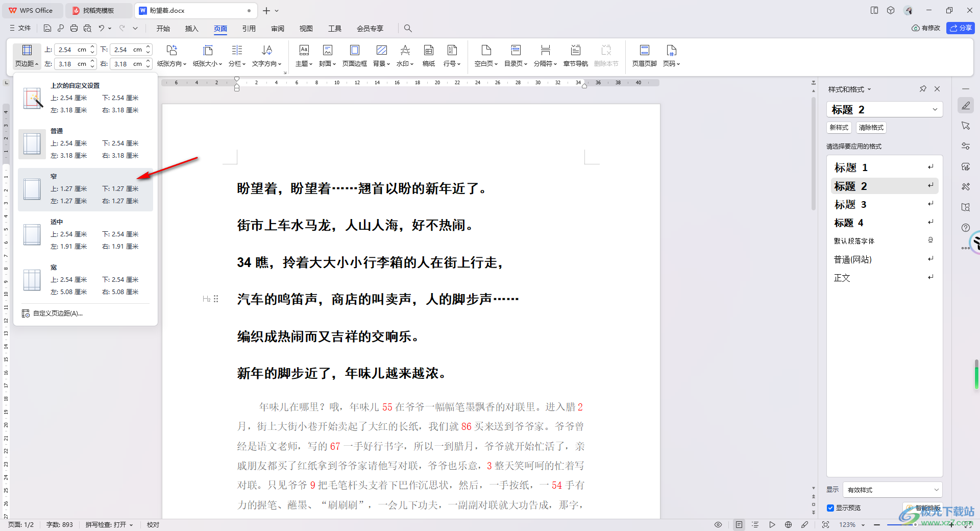Click the save icon in quick toolbar

coord(47,29)
